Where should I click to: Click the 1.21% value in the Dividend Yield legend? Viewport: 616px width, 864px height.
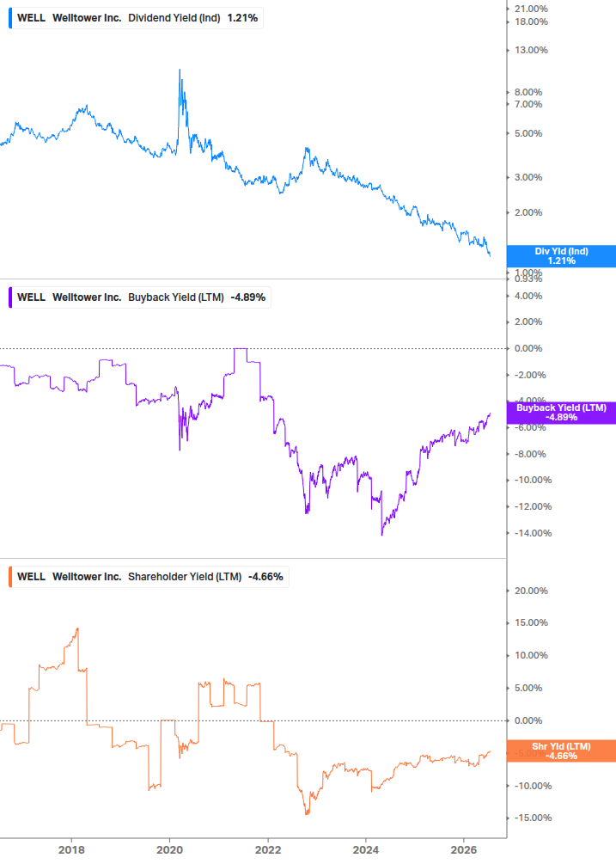tap(242, 18)
